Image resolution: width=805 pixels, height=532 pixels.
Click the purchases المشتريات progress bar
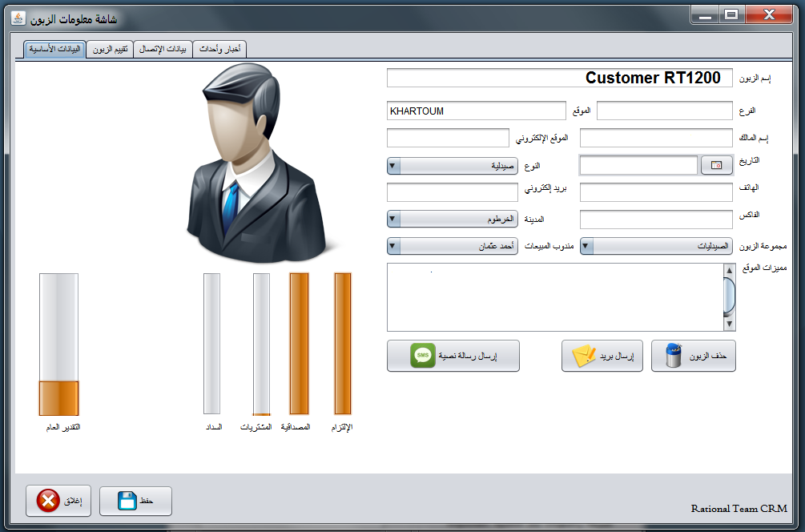pos(261,345)
